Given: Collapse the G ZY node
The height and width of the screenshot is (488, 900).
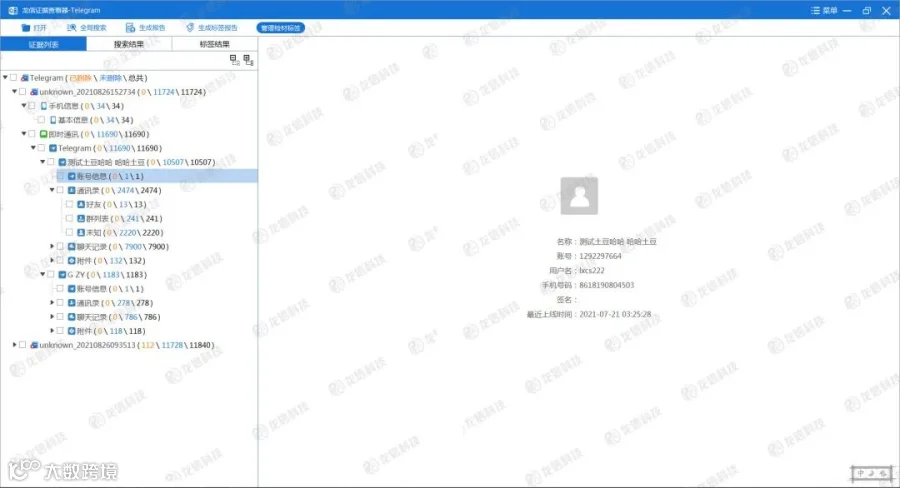Looking at the screenshot, I should click(x=43, y=274).
